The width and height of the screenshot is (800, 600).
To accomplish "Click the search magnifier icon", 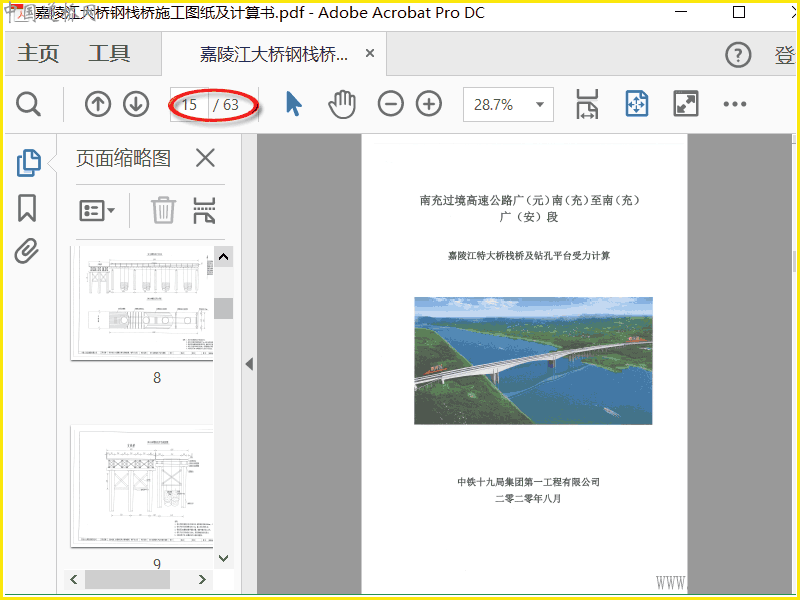I will click(x=28, y=104).
